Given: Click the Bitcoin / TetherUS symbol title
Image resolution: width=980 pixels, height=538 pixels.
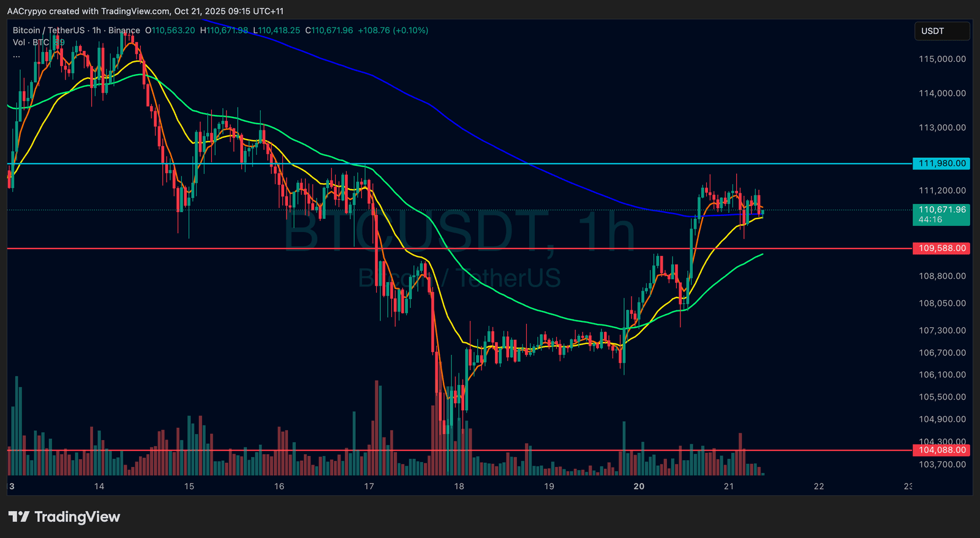Looking at the screenshot, I should pyautogui.click(x=48, y=31).
